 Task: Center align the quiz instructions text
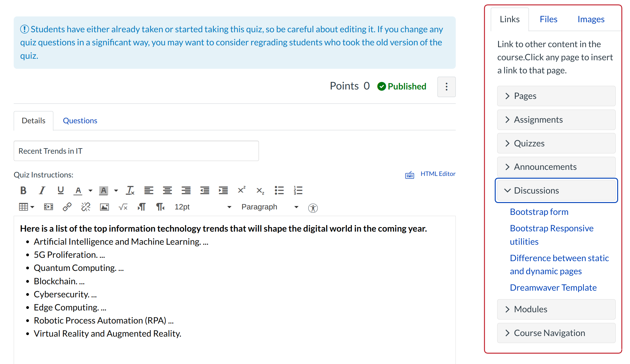coord(167,191)
